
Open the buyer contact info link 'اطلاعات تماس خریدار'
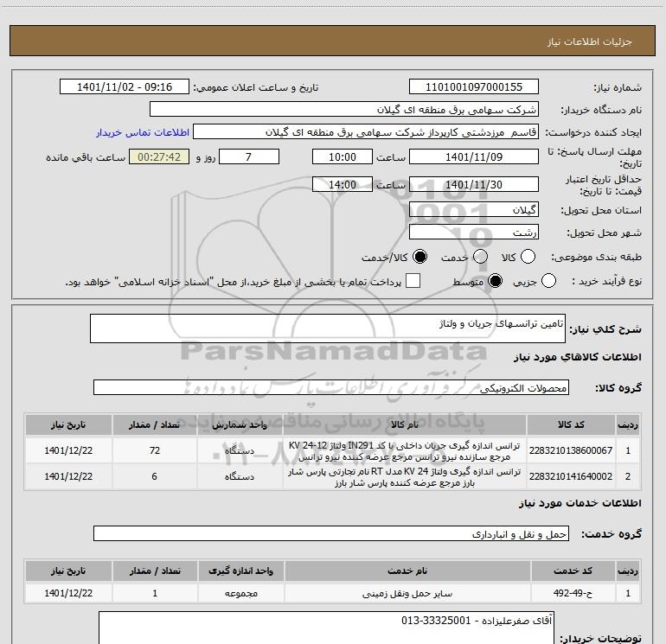(x=143, y=132)
